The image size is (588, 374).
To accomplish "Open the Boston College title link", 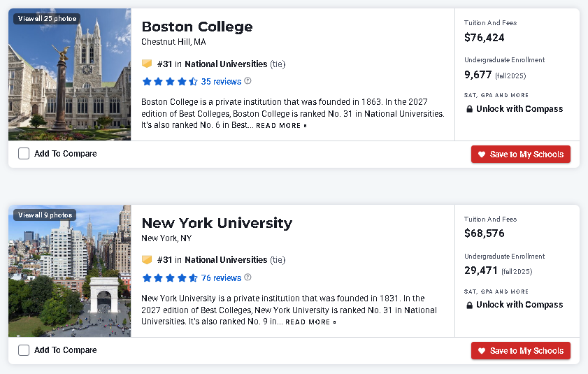I will [x=197, y=27].
